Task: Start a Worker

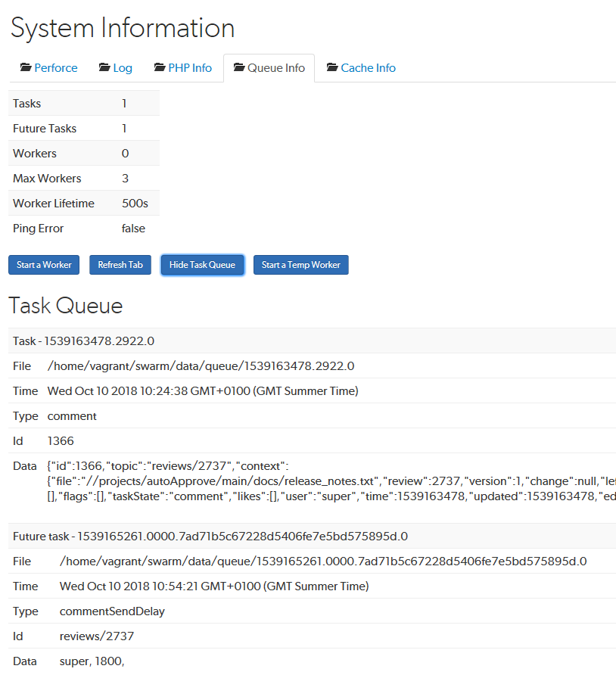Action: (44, 265)
